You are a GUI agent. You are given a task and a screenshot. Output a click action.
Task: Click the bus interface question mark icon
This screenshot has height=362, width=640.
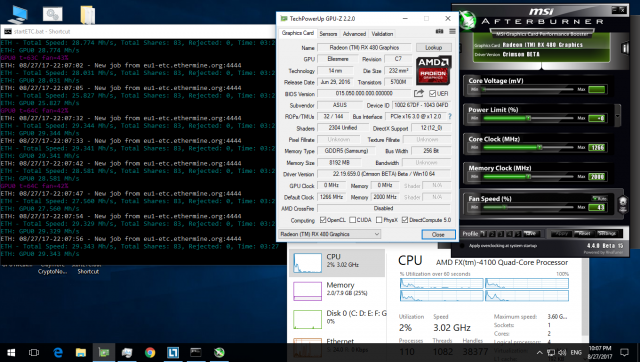(x=450, y=116)
